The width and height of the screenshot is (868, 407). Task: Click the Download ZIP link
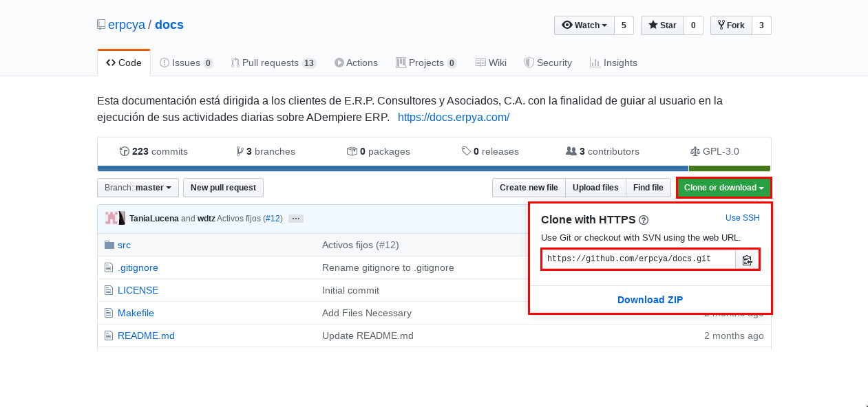click(650, 299)
